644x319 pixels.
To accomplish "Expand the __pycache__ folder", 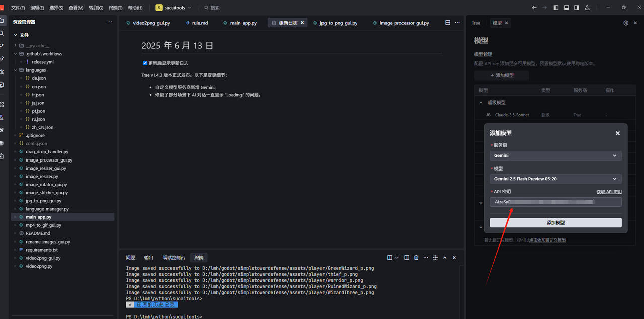I will point(15,45).
